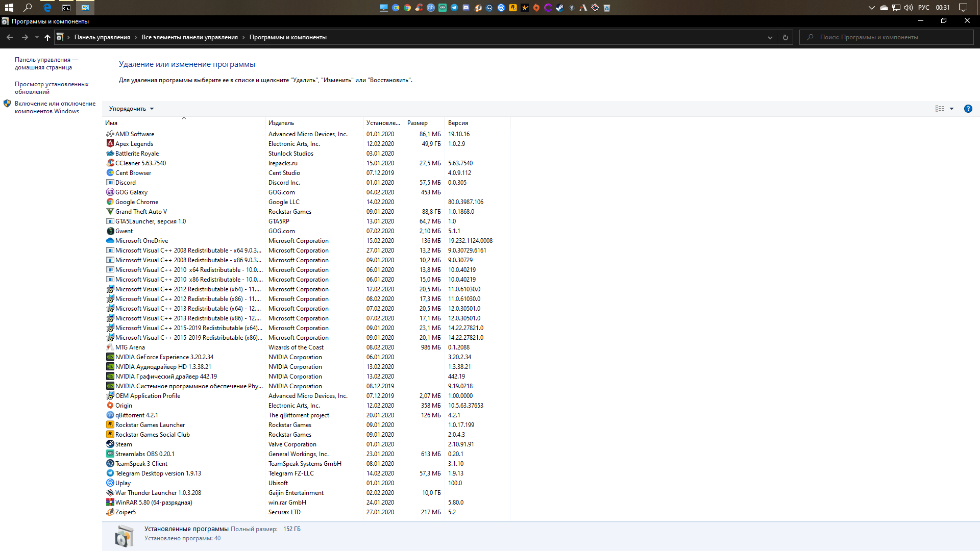Click the Rockstar Games Launcher list icon

pyautogui.click(x=110, y=425)
